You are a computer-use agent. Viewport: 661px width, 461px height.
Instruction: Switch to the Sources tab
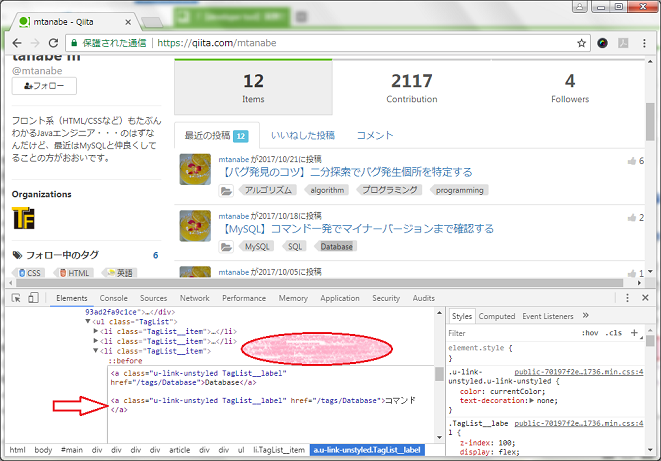(x=153, y=298)
